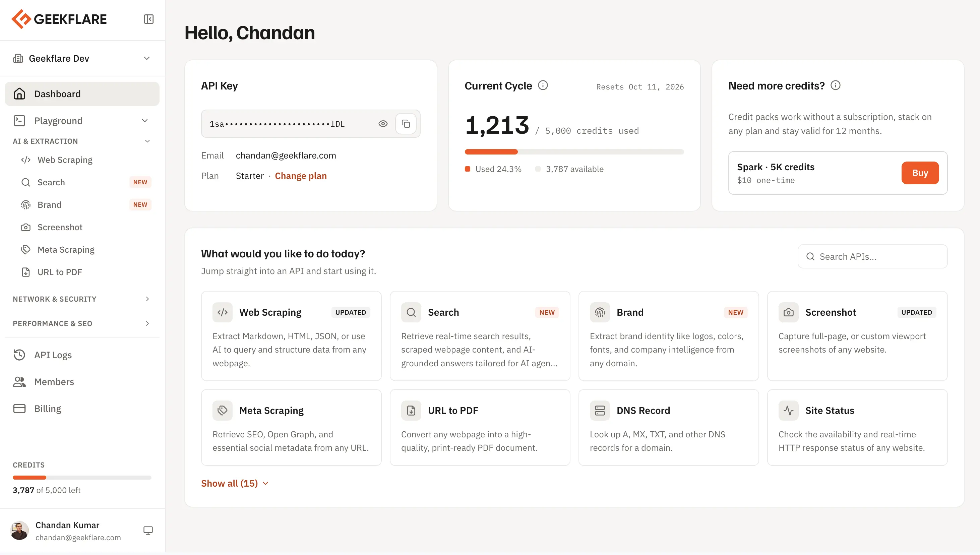Collapse the sidebar panel icon

click(149, 19)
